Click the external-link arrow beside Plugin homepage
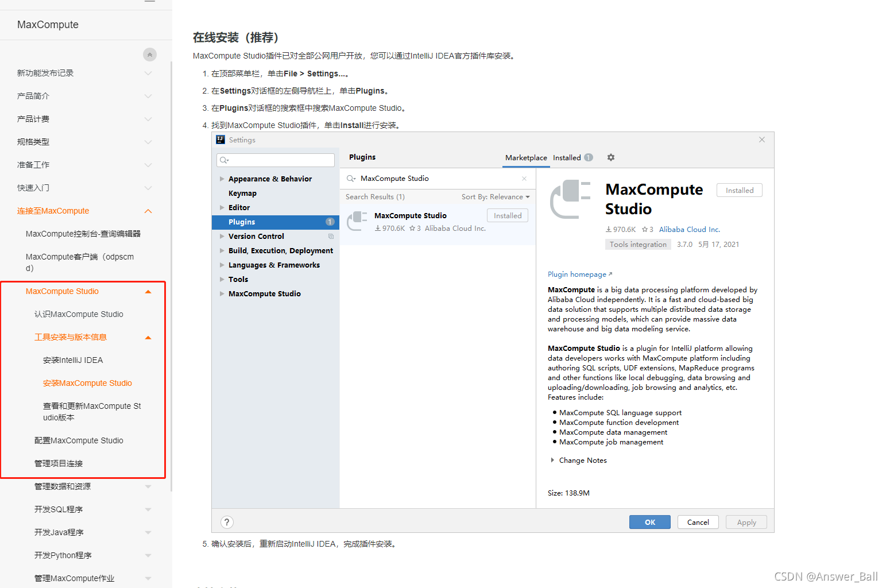Image resolution: width=886 pixels, height=588 pixels. pyautogui.click(x=610, y=274)
